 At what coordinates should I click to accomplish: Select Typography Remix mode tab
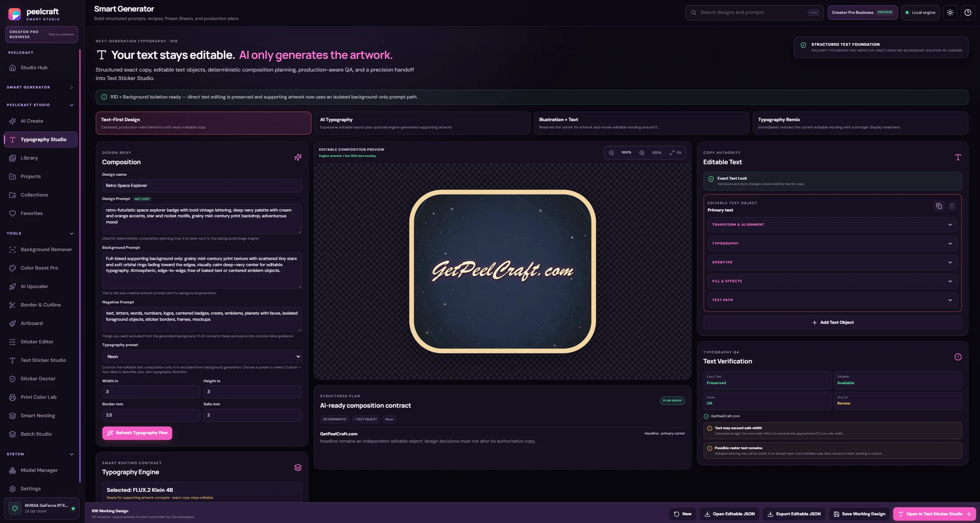860,123
